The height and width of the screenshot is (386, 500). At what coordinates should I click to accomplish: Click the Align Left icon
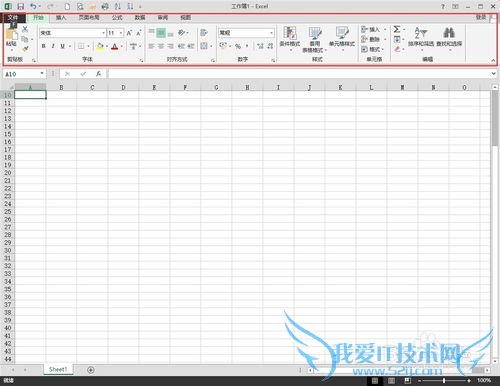pos(151,46)
